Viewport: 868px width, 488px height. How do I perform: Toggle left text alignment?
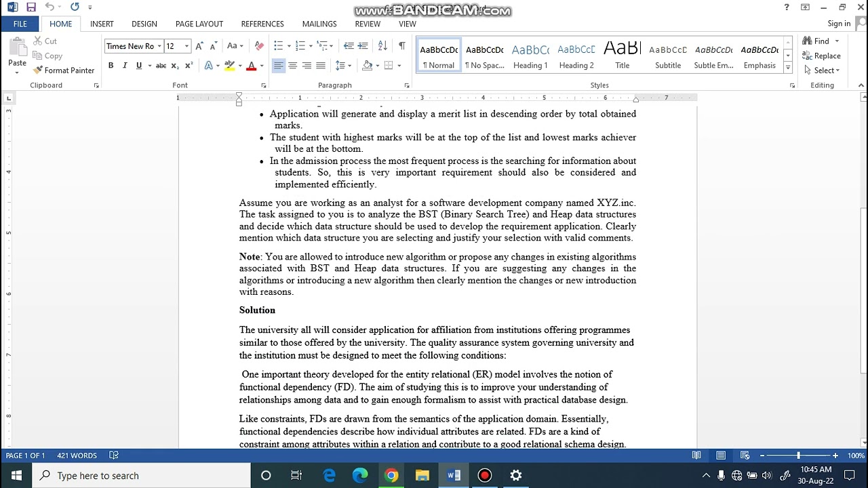[278, 66]
